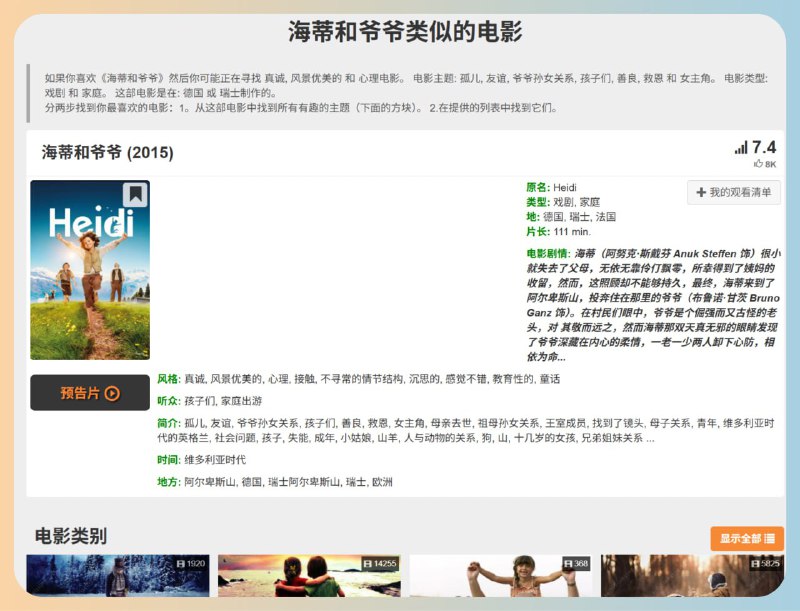Image resolution: width=800 pixels, height=611 pixels.
Task: Add movie to 我的观看清单 watchlist
Action: point(734,192)
